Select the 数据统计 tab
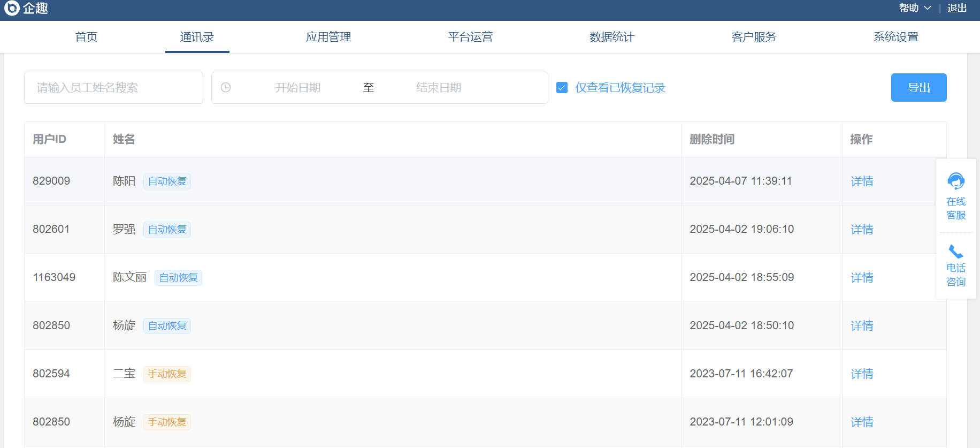Viewport: 980px width, 448px height. (611, 37)
